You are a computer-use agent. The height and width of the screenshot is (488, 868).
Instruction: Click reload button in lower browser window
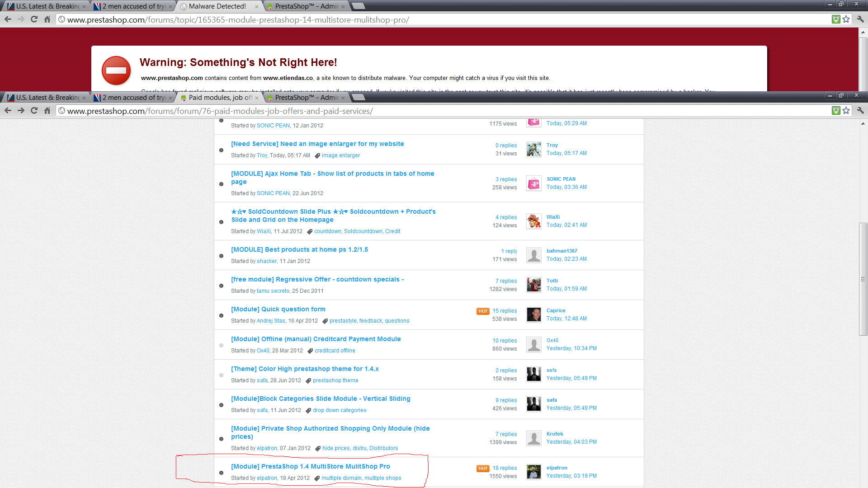(x=34, y=111)
